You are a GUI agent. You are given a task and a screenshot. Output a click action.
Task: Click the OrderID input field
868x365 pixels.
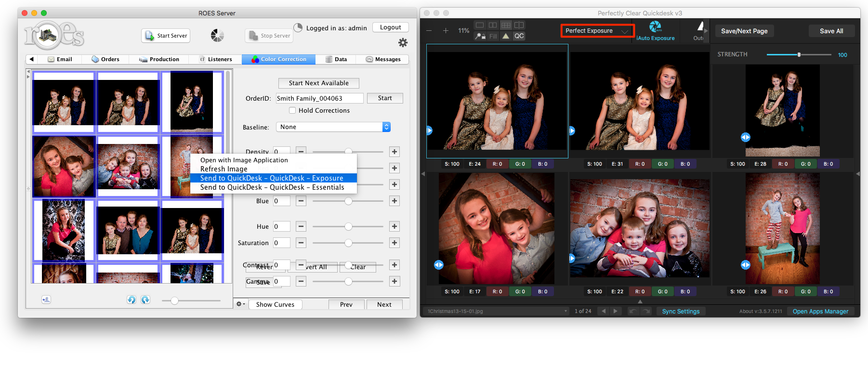[319, 98]
